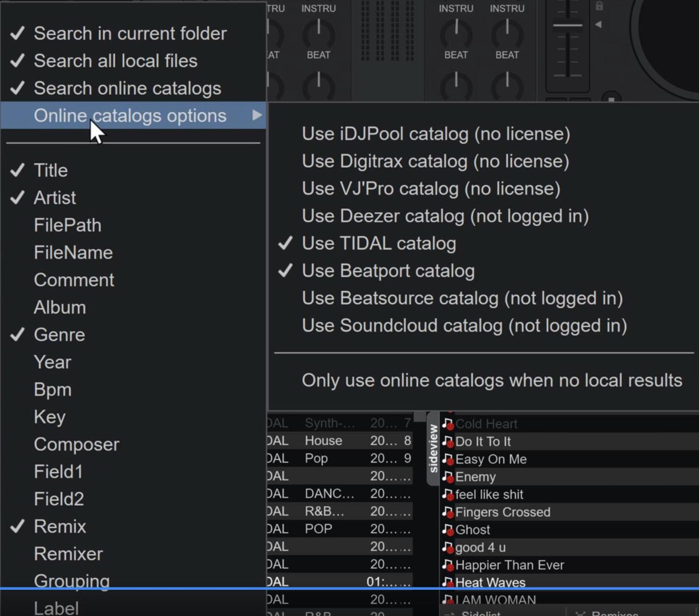Click music note icon beside good 4 u
This screenshot has width=699, height=616.
pyautogui.click(x=448, y=548)
